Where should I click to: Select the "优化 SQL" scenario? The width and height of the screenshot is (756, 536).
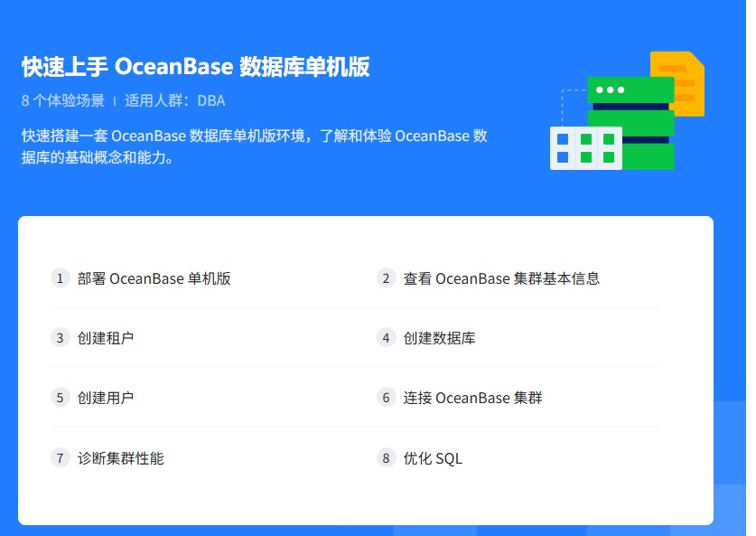pos(433,458)
